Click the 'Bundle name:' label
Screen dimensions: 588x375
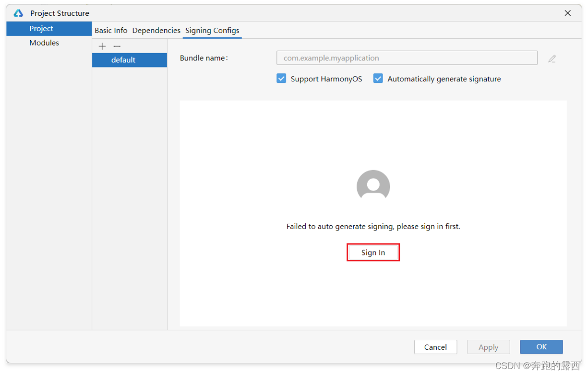pyautogui.click(x=204, y=58)
